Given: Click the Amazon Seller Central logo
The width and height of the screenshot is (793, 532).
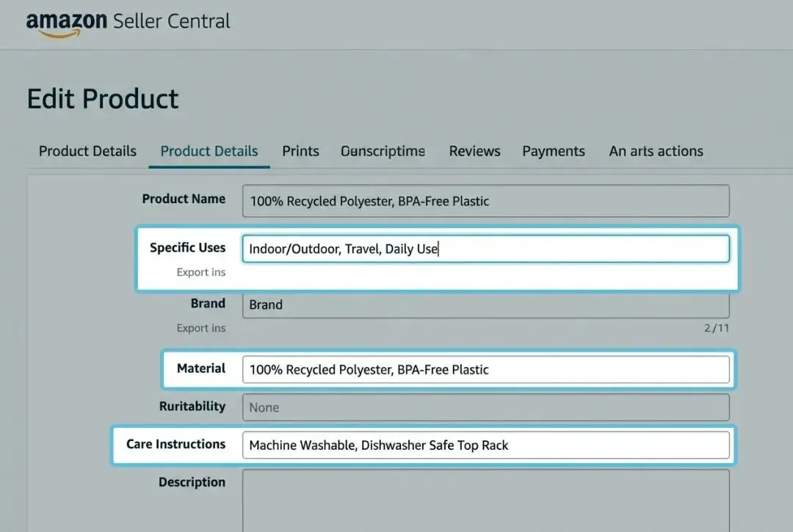Looking at the screenshot, I should [128, 22].
